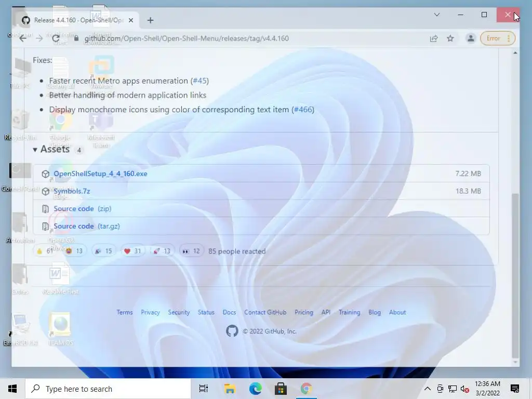The height and width of the screenshot is (399, 532).
Task: Download Source code (zip)
Action: (83, 209)
